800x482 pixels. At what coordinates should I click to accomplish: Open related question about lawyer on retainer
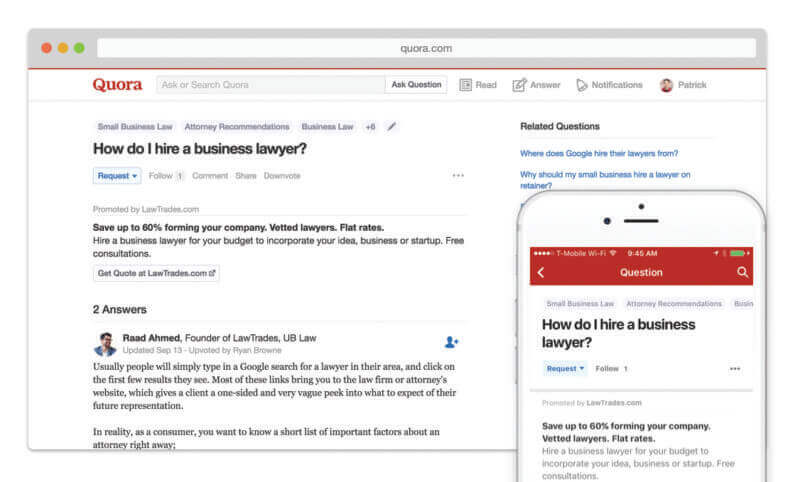605,180
